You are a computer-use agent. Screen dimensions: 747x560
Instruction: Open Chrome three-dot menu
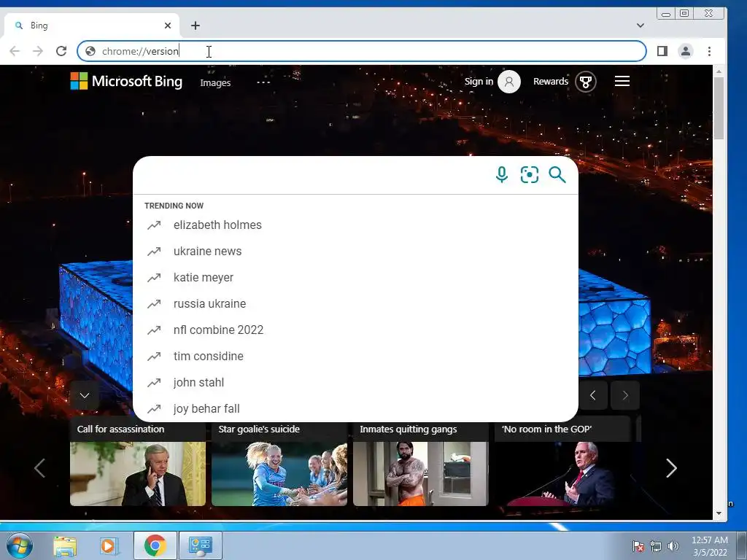[x=709, y=51]
